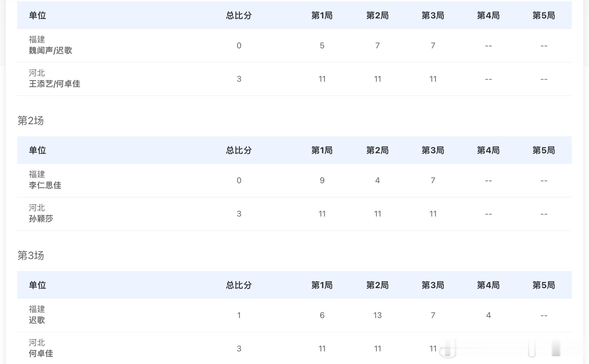Click 第5局 header in the 第2场 table
The height and width of the screenshot is (364, 589).
544,150
